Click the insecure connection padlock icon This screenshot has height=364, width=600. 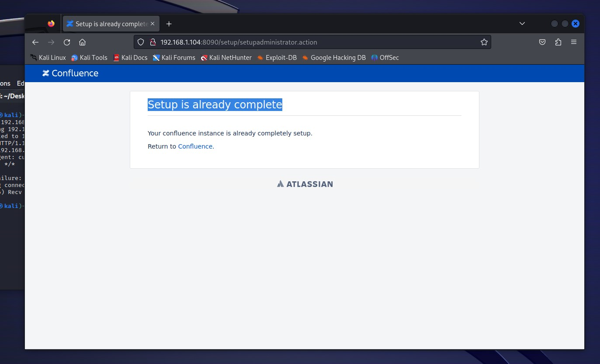pos(153,42)
